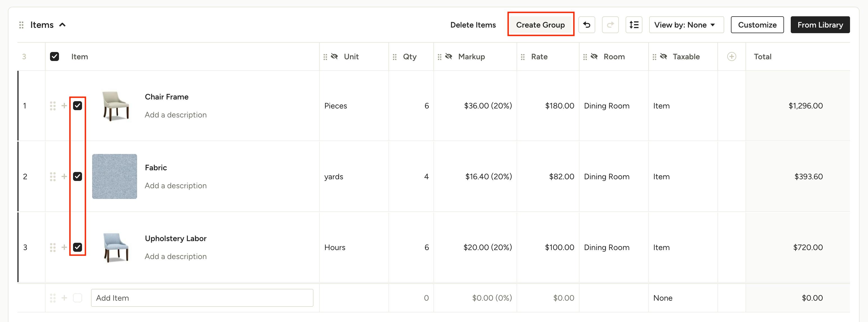Click Delete Items
This screenshot has height=322, width=868.
tap(473, 24)
